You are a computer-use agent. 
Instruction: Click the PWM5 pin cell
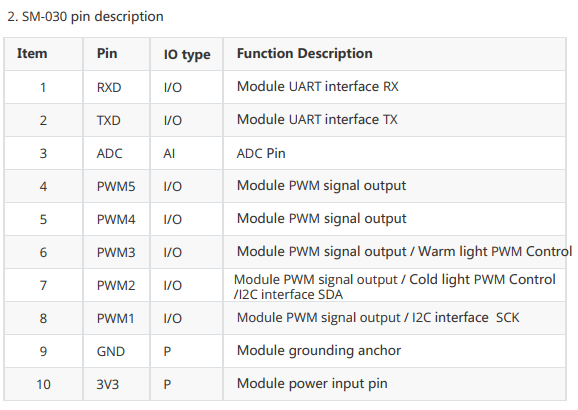pos(116,187)
